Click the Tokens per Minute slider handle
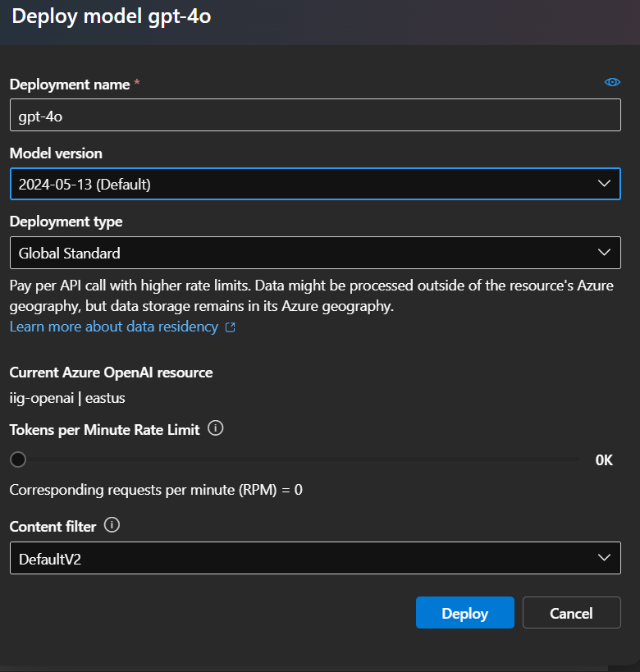The image size is (640, 672). click(18, 459)
